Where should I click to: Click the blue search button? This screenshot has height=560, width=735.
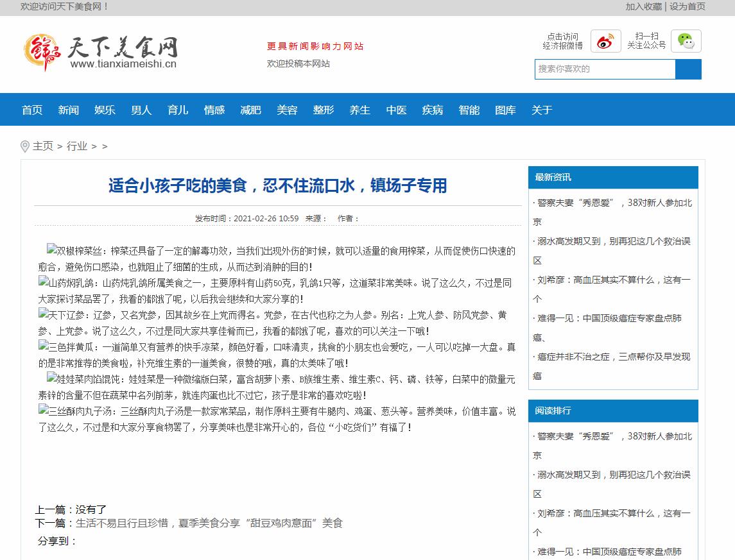coord(688,69)
